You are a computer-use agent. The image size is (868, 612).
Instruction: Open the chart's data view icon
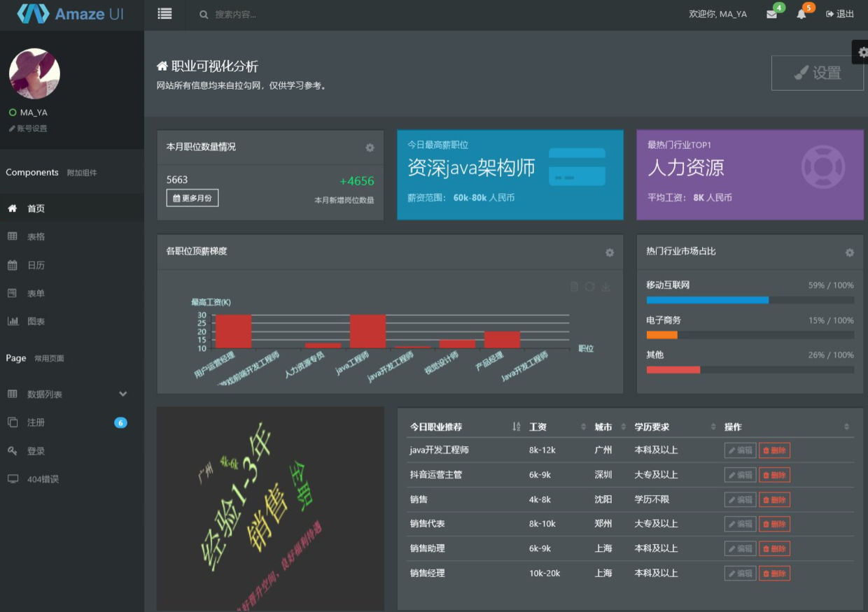(x=573, y=286)
